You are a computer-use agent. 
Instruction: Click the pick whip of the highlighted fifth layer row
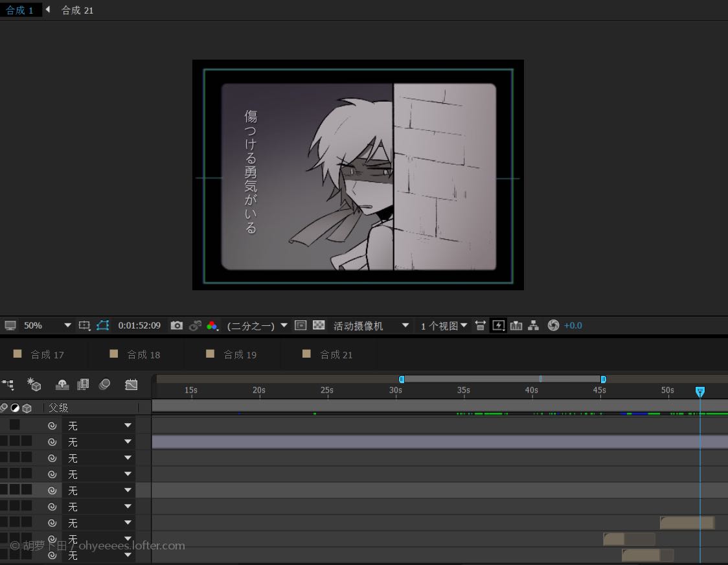point(52,490)
